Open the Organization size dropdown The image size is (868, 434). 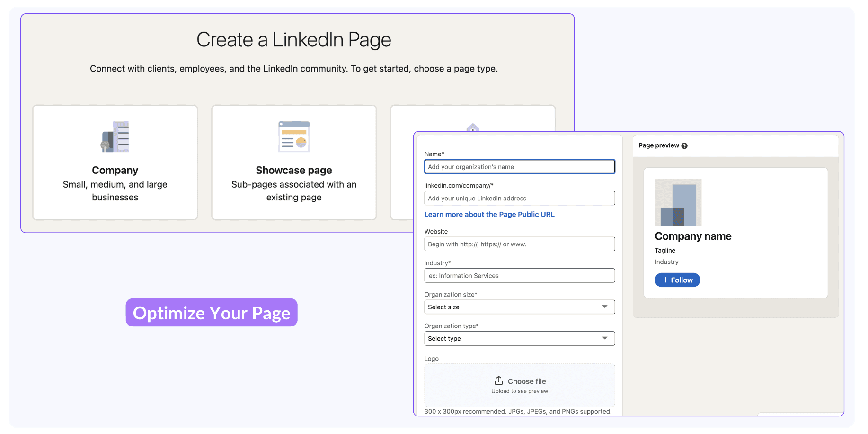click(520, 307)
